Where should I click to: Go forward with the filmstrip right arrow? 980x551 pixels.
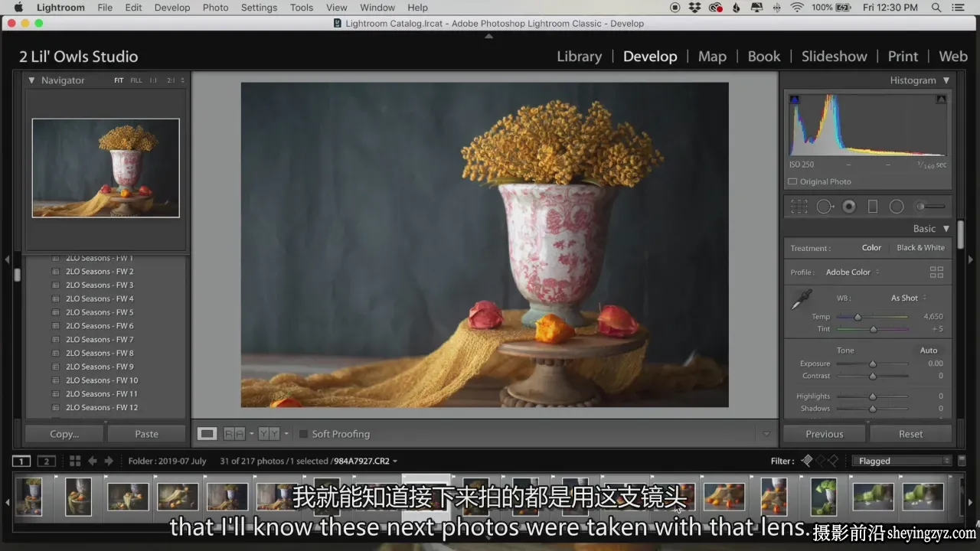(x=109, y=461)
